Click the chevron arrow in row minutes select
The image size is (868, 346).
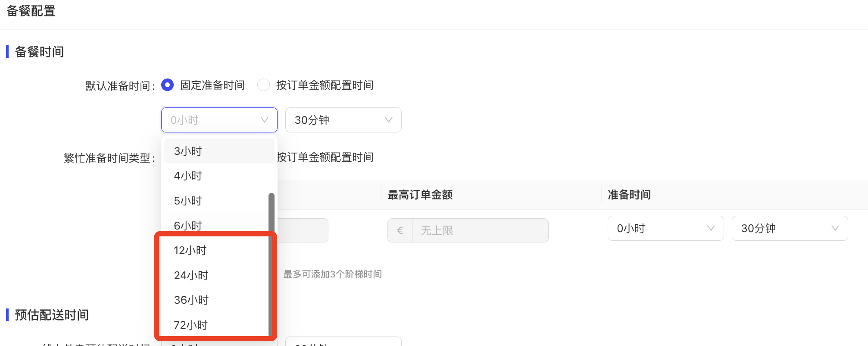(x=835, y=228)
